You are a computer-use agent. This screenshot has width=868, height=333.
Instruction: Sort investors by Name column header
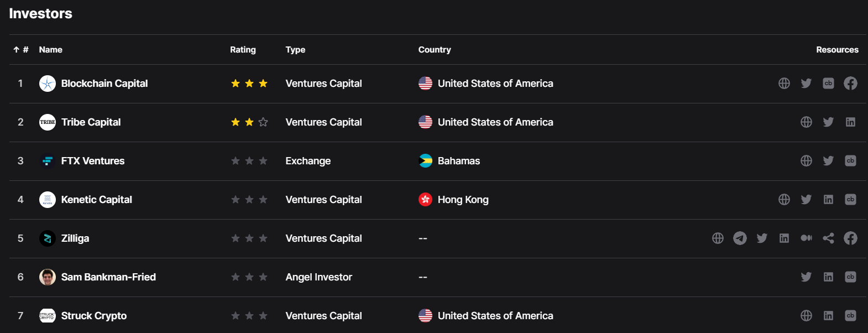pyautogui.click(x=50, y=50)
